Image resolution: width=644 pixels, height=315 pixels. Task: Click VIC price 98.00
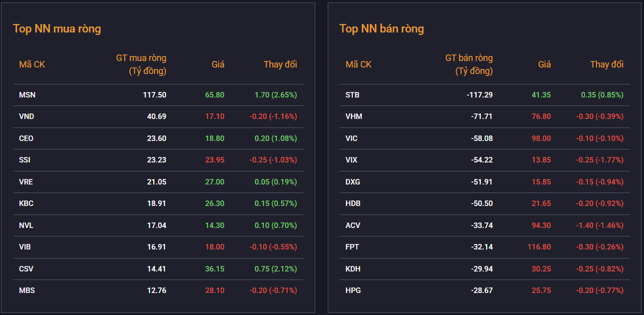pos(541,138)
